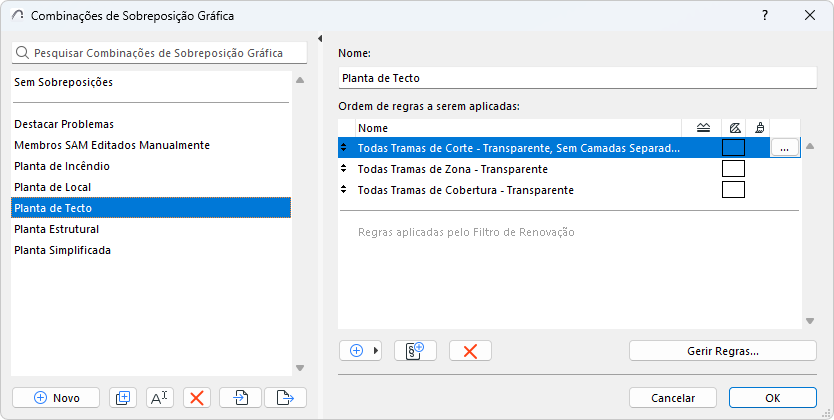
Task: Click the Gerir Regras button
Action: click(722, 350)
